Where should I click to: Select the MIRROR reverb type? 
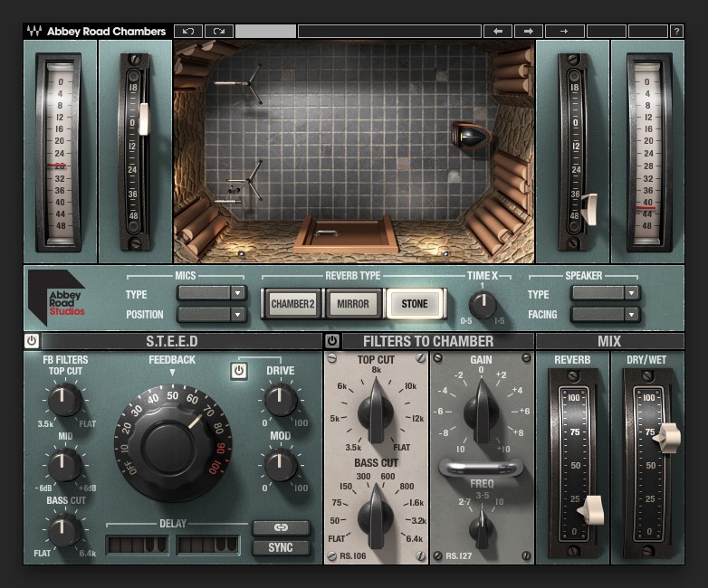pos(353,304)
